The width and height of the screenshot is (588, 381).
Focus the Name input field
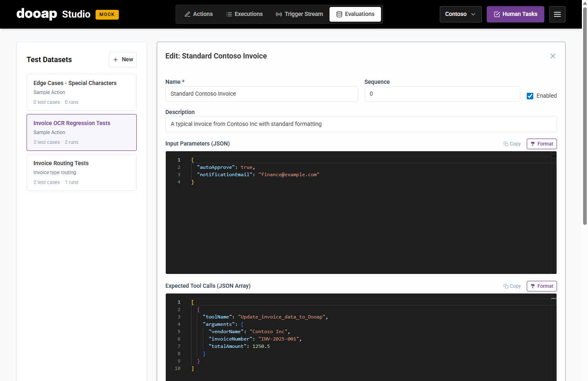[x=262, y=94]
